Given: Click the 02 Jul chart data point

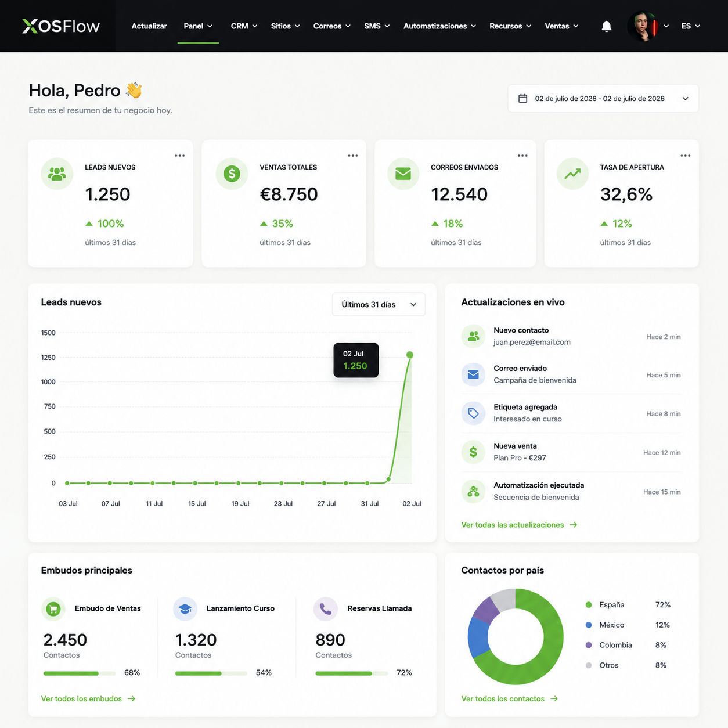Looking at the screenshot, I should (410, 355).
